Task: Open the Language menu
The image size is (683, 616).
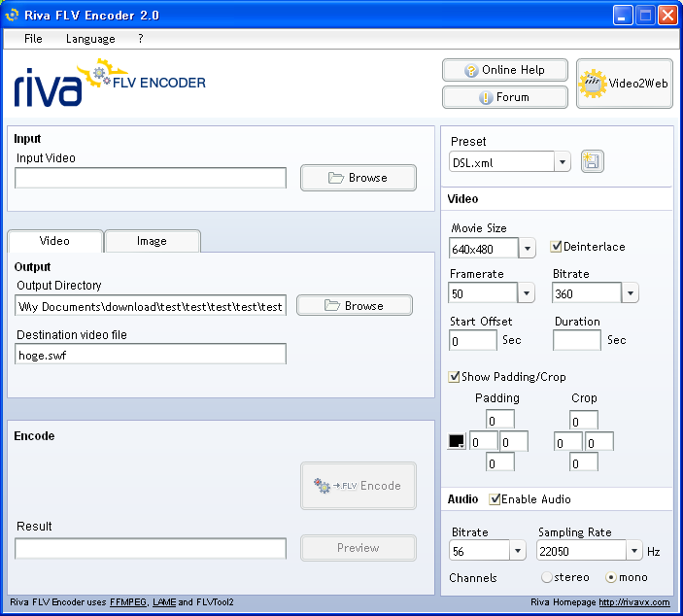Action: click(x=90, y=39)
